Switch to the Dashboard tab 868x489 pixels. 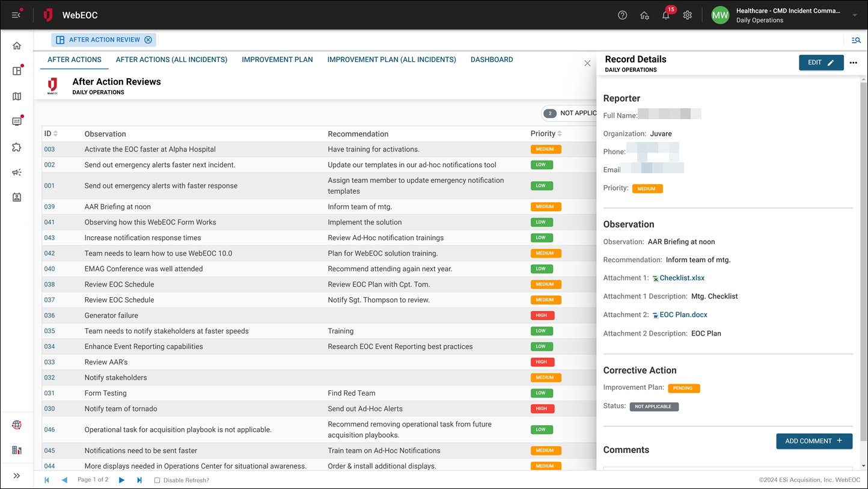(491, 60)
